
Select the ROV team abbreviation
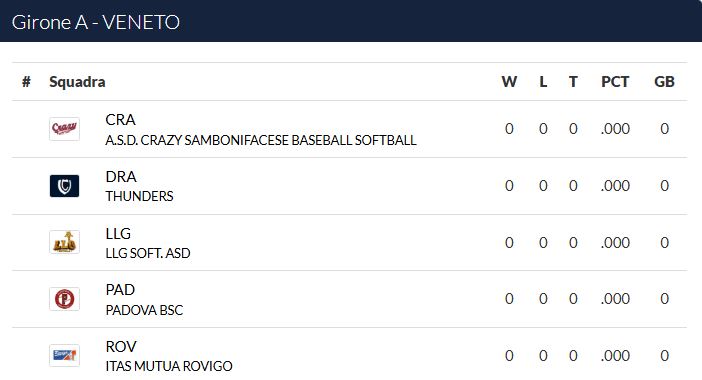tap(121, 346)
